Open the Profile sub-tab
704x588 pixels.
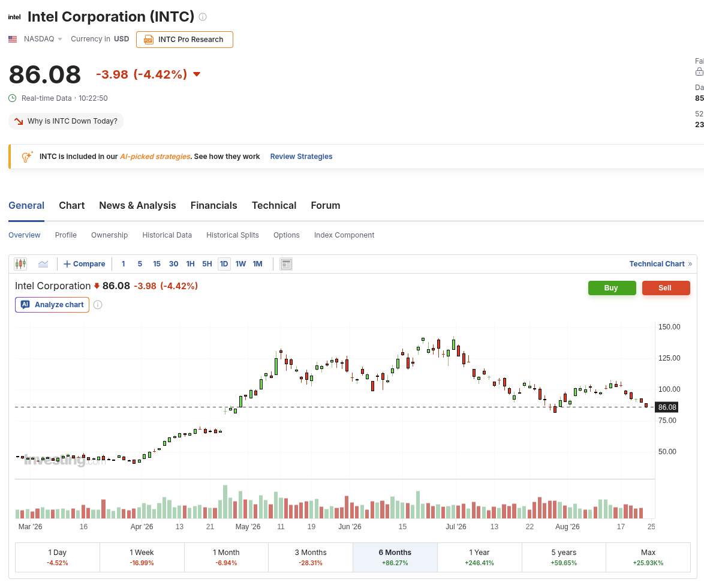[x=65, y=235]
